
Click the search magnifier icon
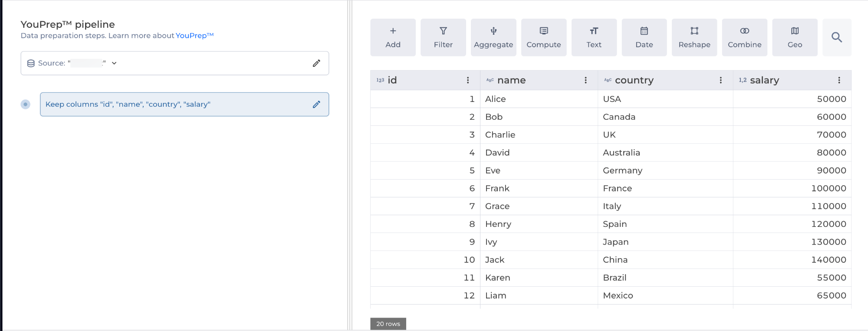tap(837, 37)
